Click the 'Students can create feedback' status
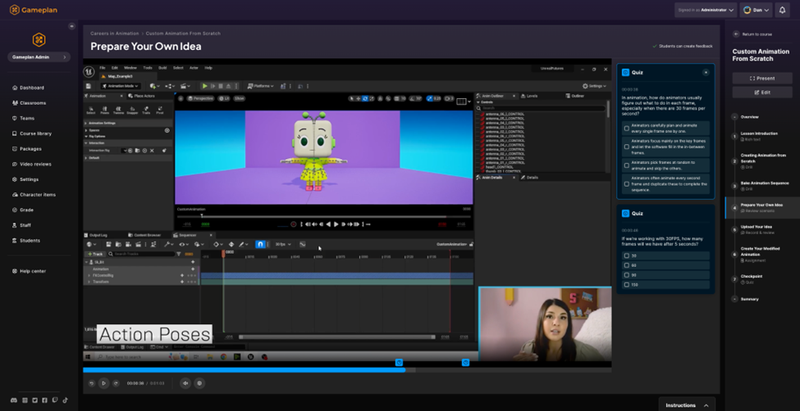Screen dimensions: 800x411 pos(683,46)
